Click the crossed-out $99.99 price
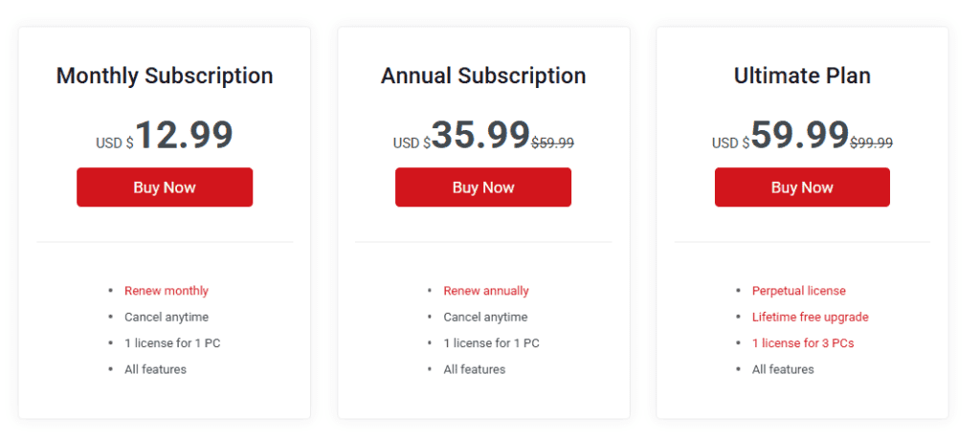This screenshot has height=440, width=980. tap(871, 143)
